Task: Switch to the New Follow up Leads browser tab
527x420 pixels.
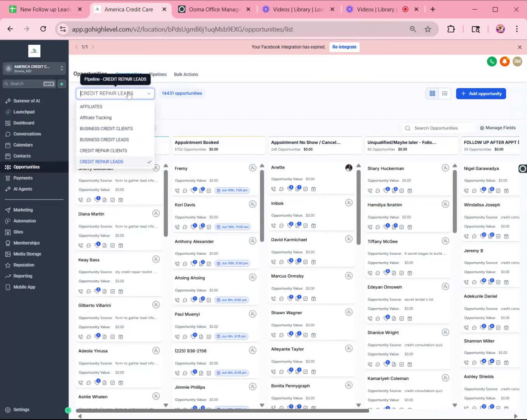Action: click(46, 9)
